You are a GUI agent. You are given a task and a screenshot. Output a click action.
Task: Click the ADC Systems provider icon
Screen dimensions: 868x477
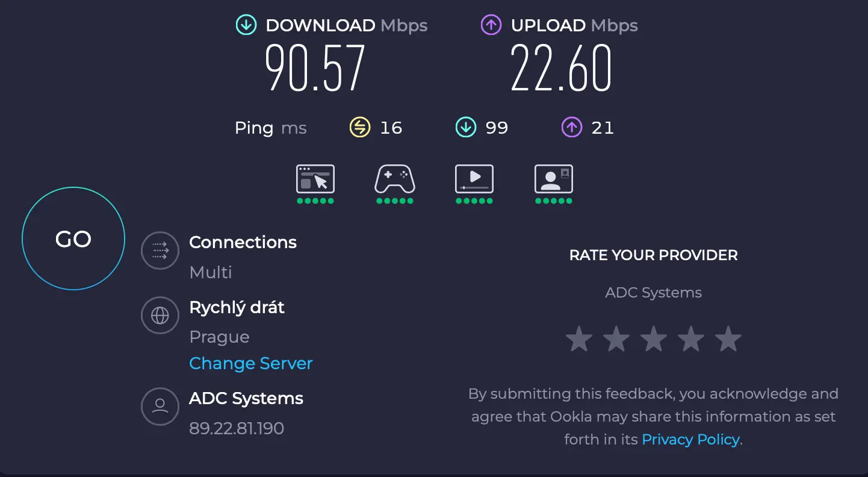tap(160, 407)
